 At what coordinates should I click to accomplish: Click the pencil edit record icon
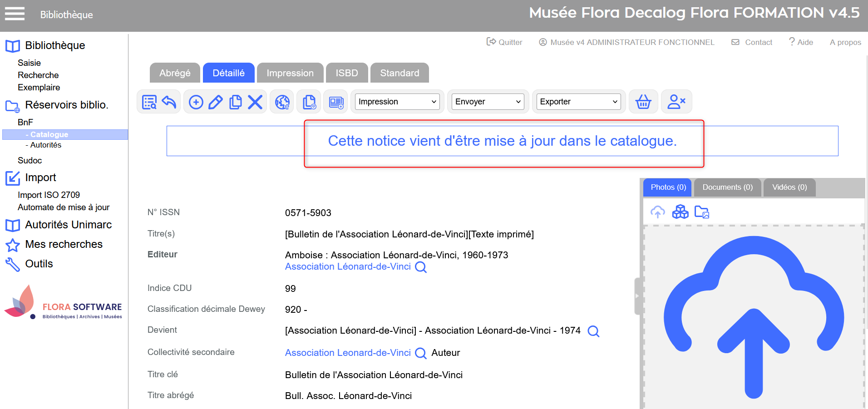216,102
